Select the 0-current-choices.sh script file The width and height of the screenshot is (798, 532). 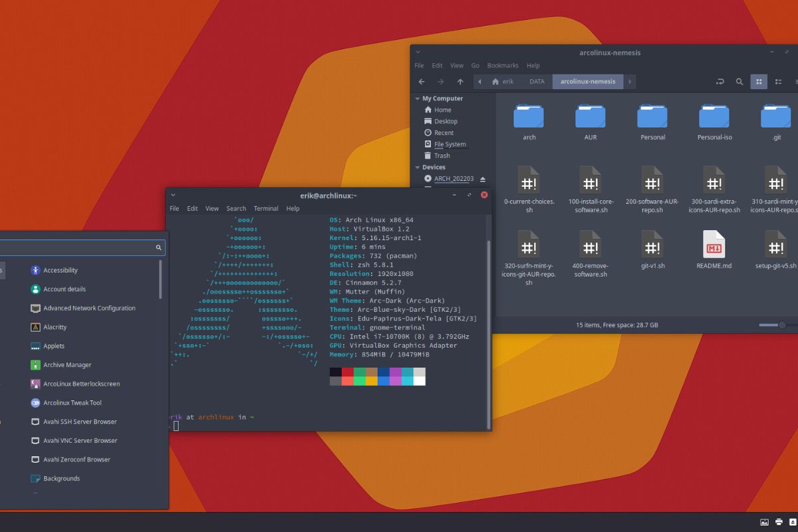click(529, 190)
